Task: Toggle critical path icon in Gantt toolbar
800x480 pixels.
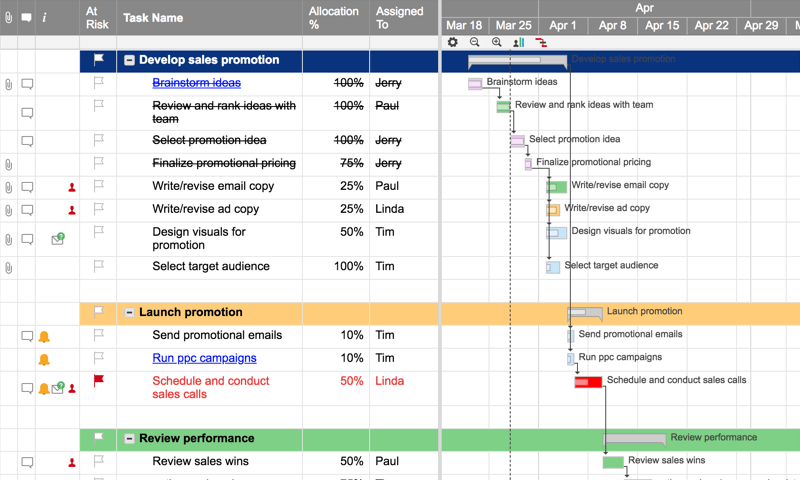Action: coord(541,43)
